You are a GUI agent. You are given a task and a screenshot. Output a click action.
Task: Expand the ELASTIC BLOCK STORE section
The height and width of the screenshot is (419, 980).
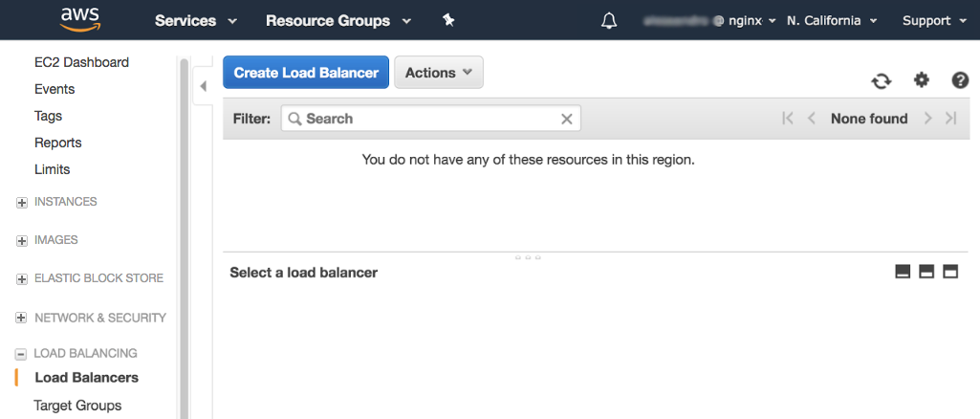[21, 279]
